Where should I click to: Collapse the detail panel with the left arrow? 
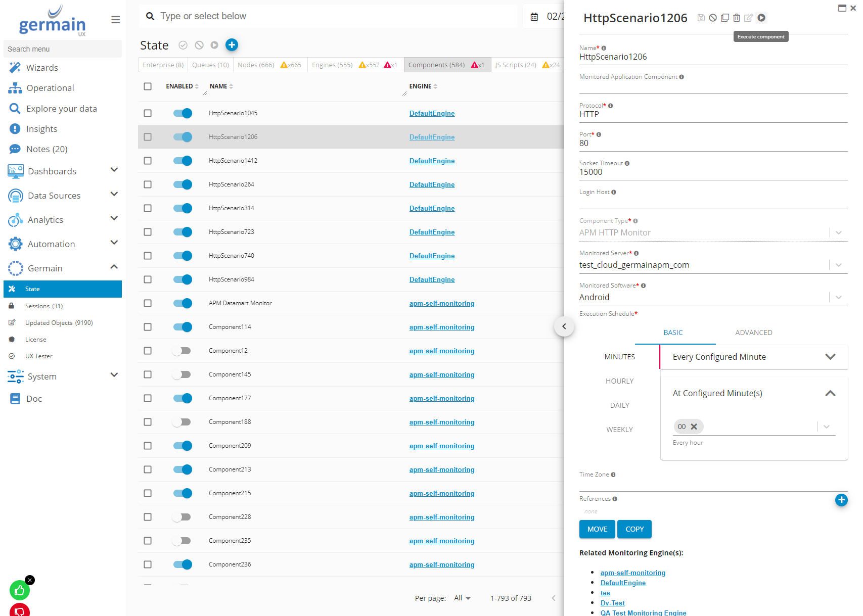pos(564,326)
